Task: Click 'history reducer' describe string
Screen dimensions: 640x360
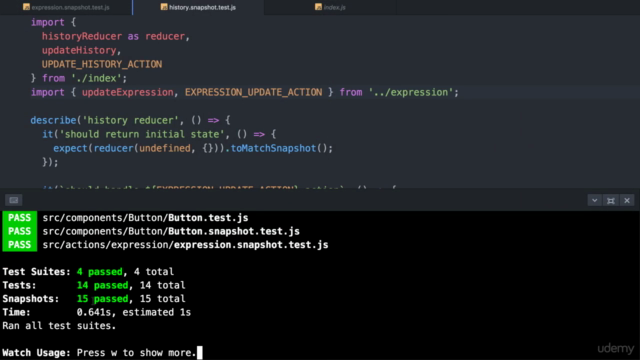Action: pyautogui.click(x=131, y=120)
